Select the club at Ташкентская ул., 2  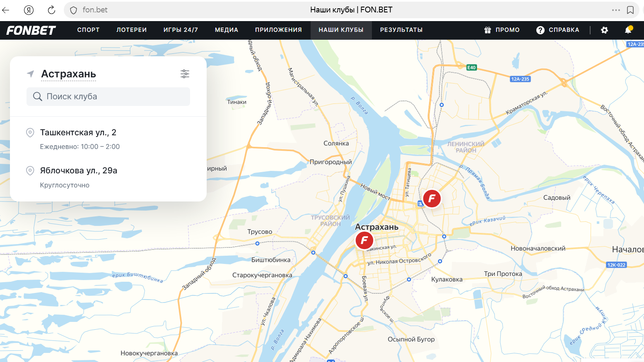pyautogui.click(x=108, y=139)
